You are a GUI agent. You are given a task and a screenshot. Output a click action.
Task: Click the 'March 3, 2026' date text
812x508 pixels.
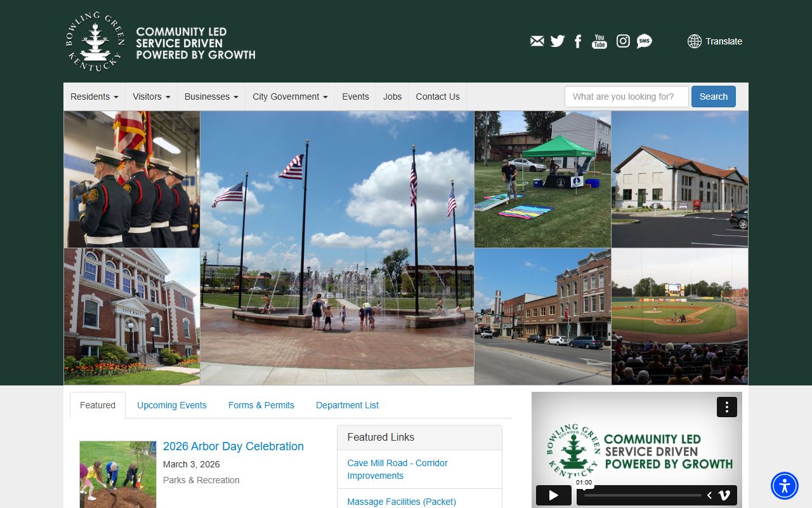point(192,464)
